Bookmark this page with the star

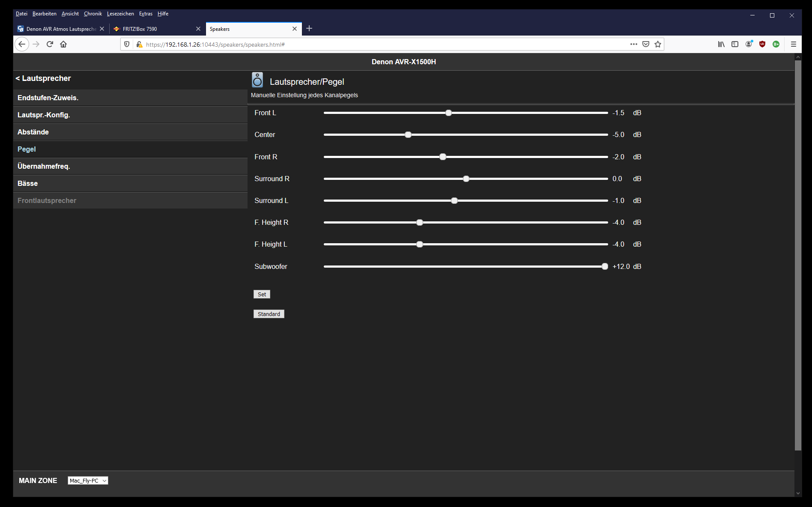[x=658, y=44]
